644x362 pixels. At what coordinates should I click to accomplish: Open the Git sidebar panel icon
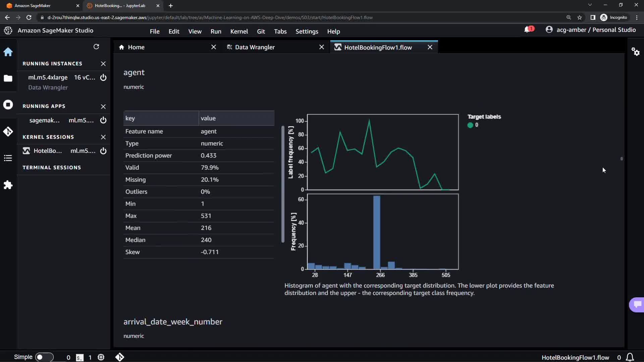tap(8, 131)
